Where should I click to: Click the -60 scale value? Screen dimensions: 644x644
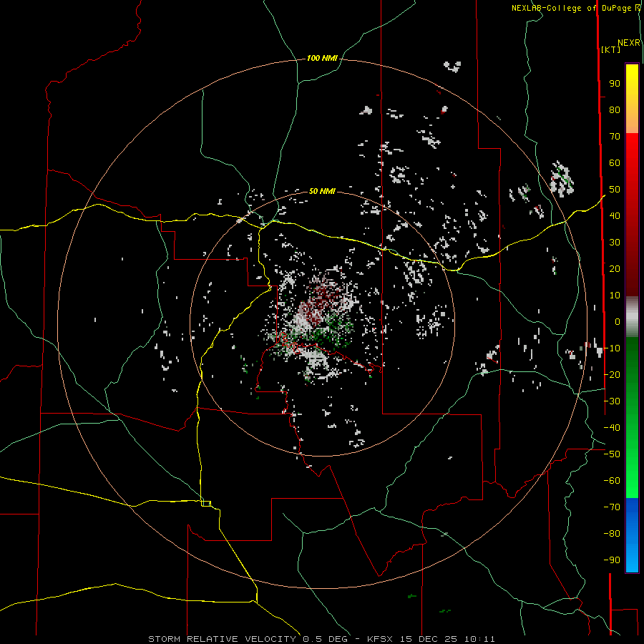pyautogui.click(x=612, y=481)
